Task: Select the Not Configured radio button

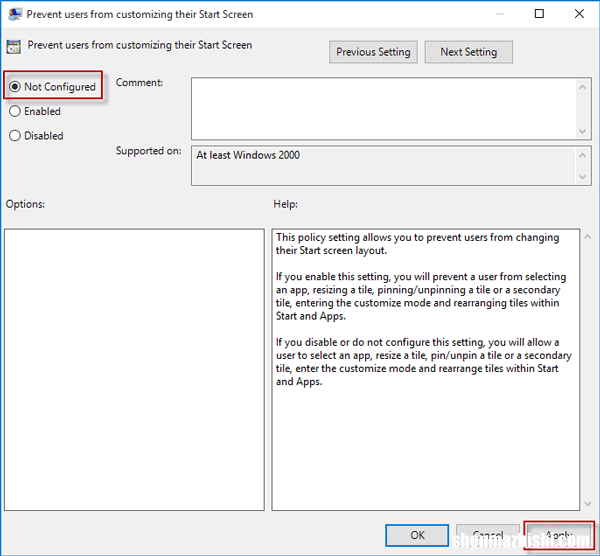Action: pyautogui.click(x=15, y=87)
